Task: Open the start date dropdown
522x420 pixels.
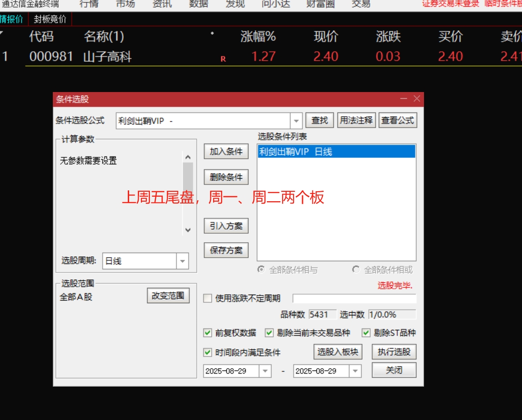Action: pyautogui.click(x=265, y=371)
